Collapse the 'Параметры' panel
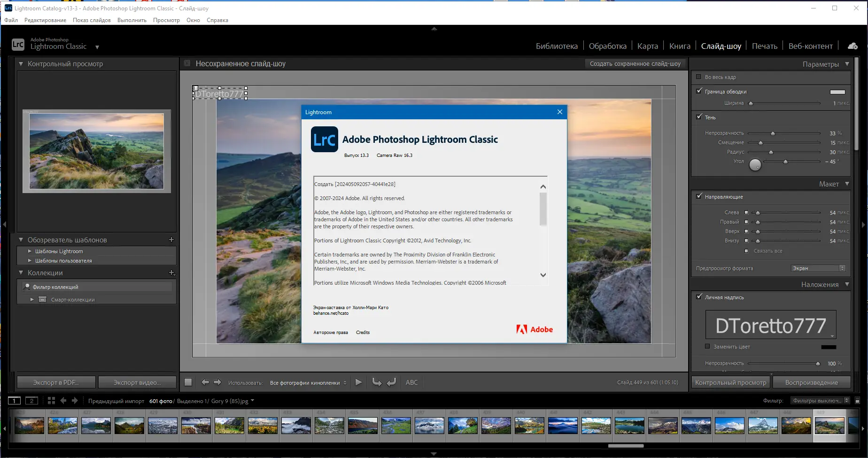Screen dimensions: 868x458 pos(847,64)
